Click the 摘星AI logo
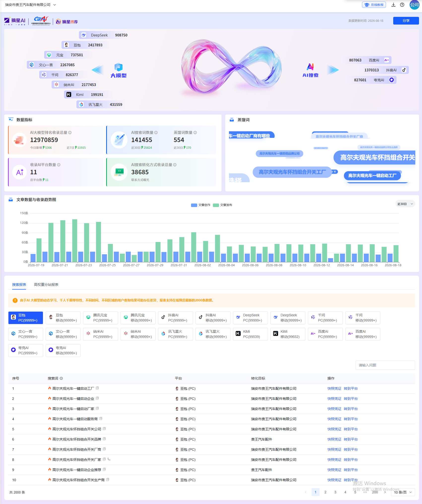 [15, 21]
